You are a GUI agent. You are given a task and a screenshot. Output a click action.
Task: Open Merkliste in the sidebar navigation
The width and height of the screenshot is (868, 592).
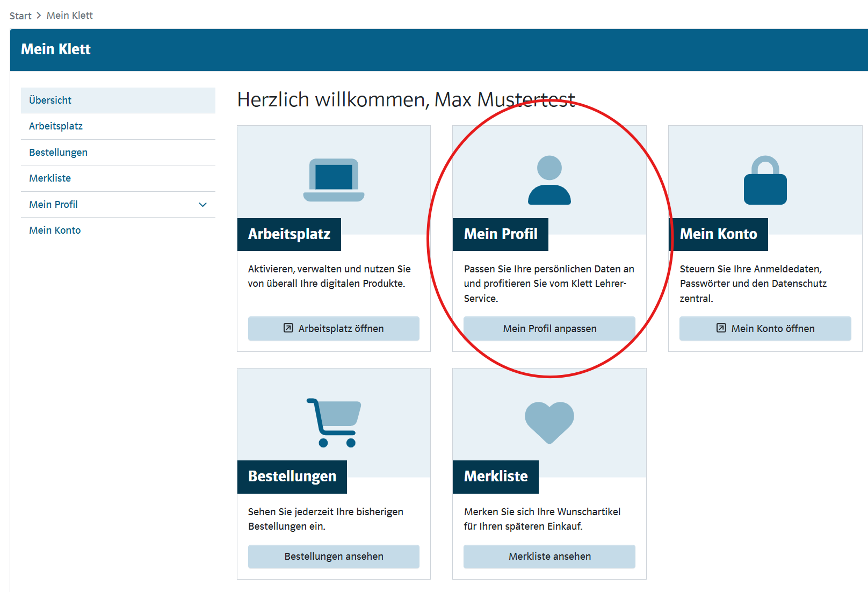[x=50, y=178]
